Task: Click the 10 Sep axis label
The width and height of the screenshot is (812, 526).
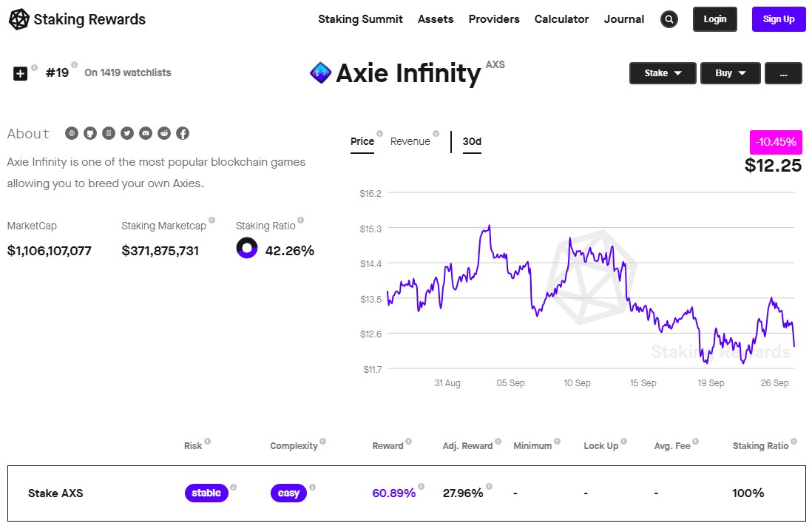Action: [577, 383]
